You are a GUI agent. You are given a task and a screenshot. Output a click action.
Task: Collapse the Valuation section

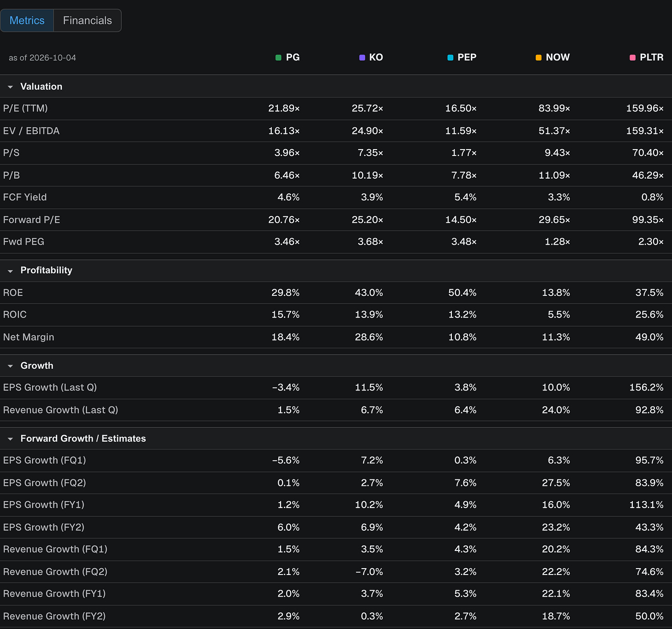click(10, 87)
